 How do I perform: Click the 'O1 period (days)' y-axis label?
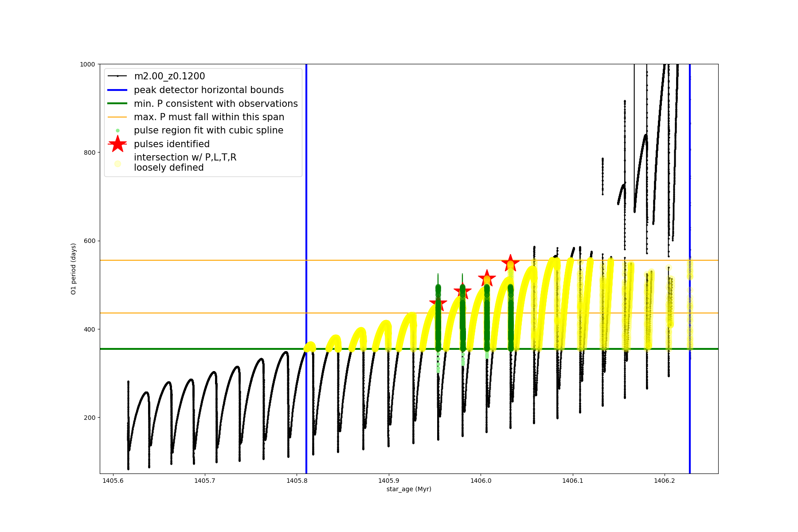click(74, 269)
